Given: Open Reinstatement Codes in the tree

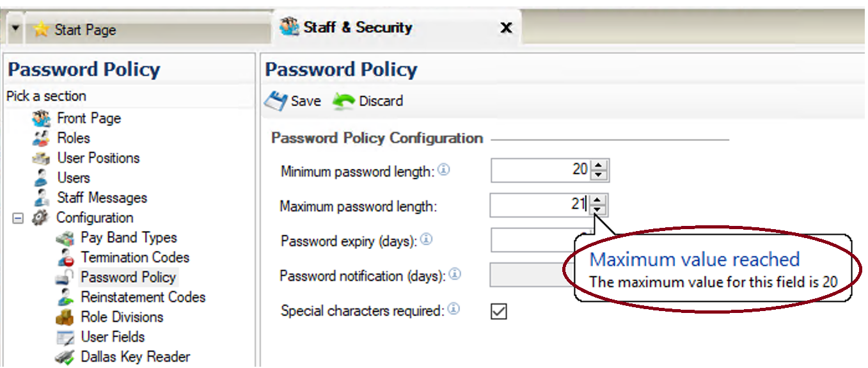Looking at the screenshot, I should pos(143,297).
